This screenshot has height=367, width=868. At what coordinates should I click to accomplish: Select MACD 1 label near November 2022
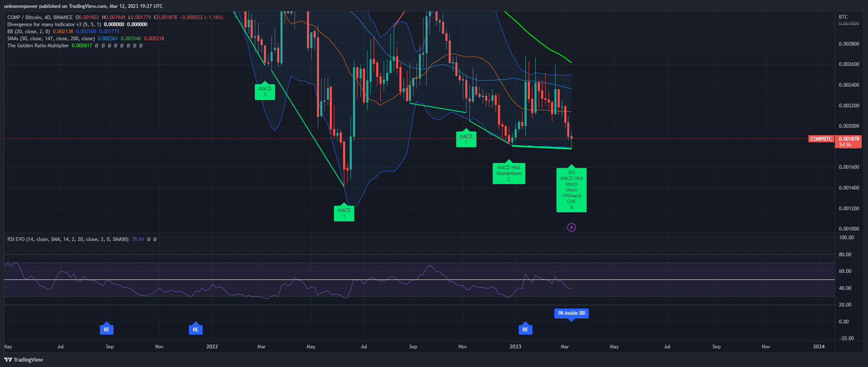point(466,139)
